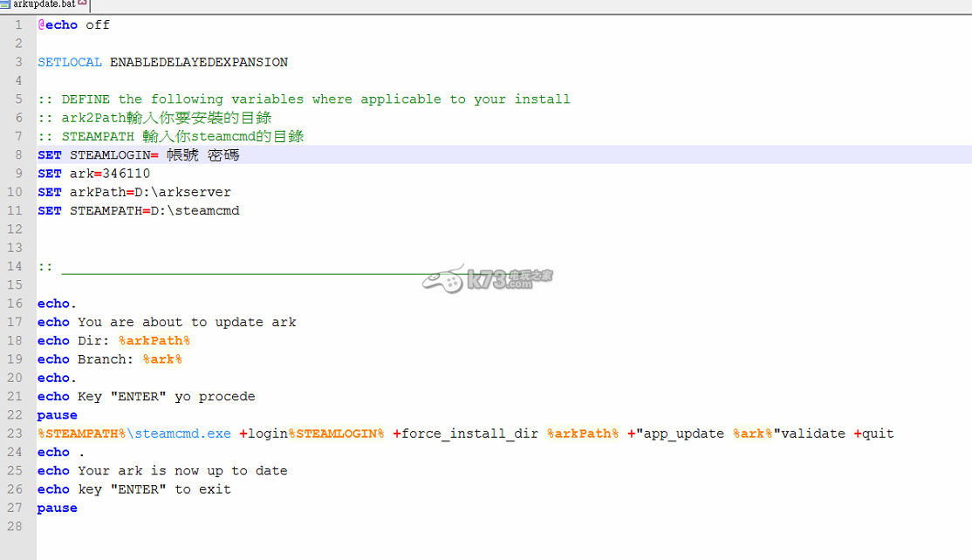The width and height of the screenshot is (972, 560).
Task: Click the final pause command on line 27
Action: point(57,508)
